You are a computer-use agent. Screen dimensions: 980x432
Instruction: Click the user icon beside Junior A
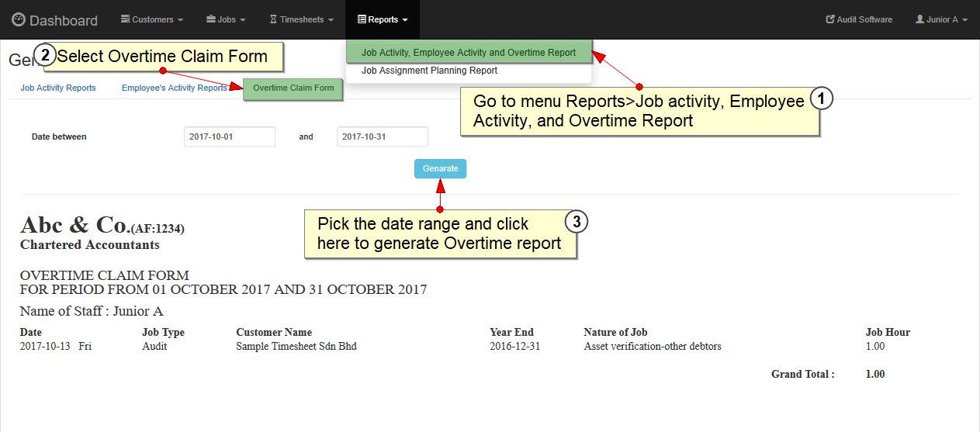pos(919,19)
